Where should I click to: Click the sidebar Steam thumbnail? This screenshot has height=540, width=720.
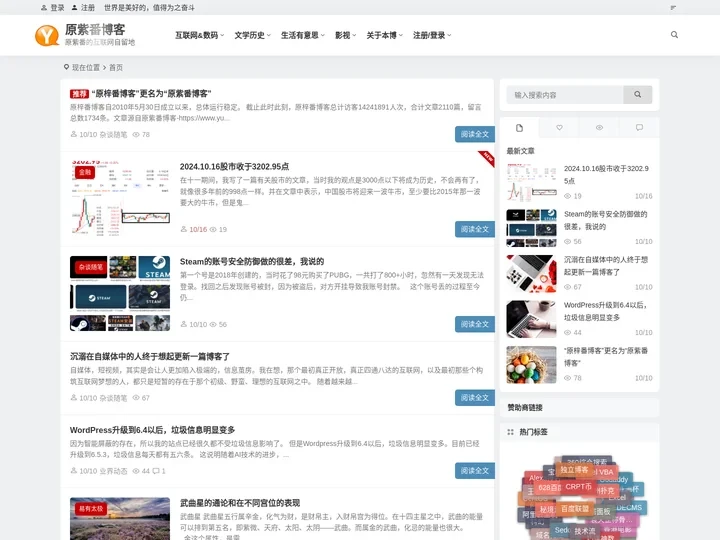pos(531,228)
